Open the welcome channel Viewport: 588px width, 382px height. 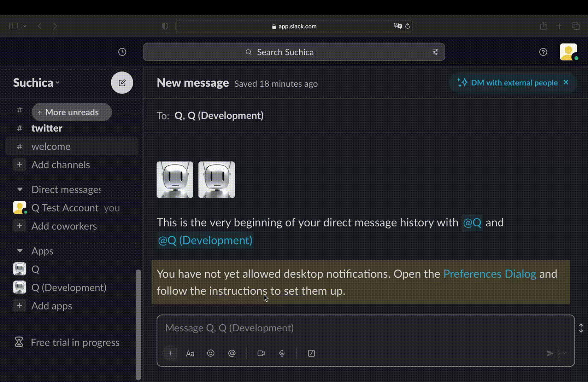71,146
